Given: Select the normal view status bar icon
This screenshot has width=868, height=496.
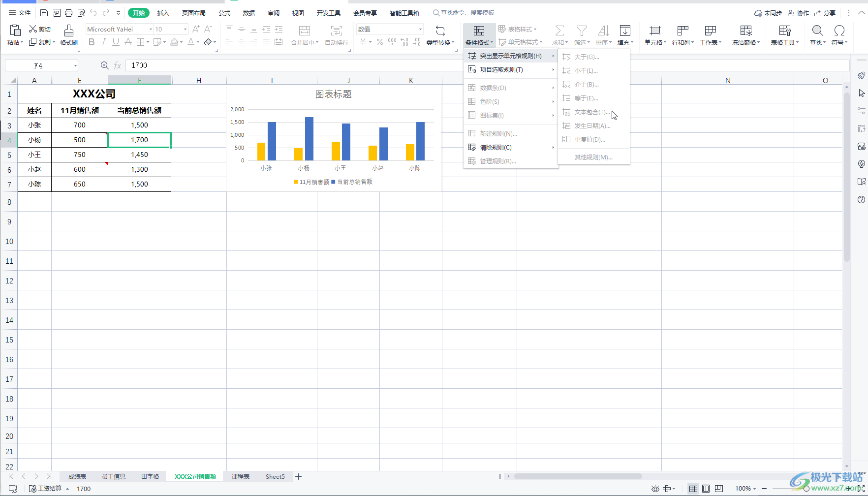Looking at the screenshot, I should pos(693,489).
